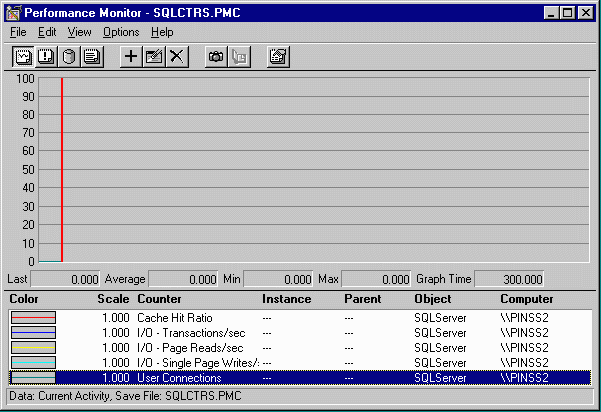
Task: Open the Alert view icon
Action: click(46, 56)
